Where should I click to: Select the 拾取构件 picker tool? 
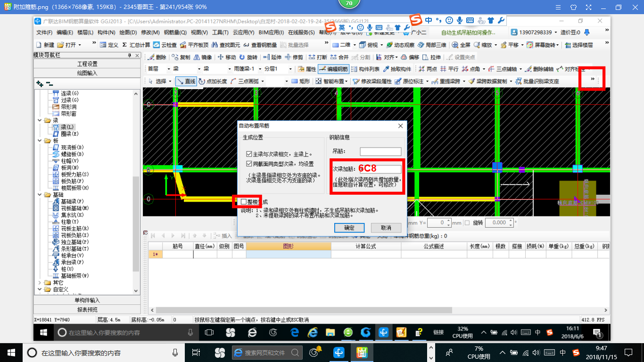pyautogui.click(x=397, y=69)
